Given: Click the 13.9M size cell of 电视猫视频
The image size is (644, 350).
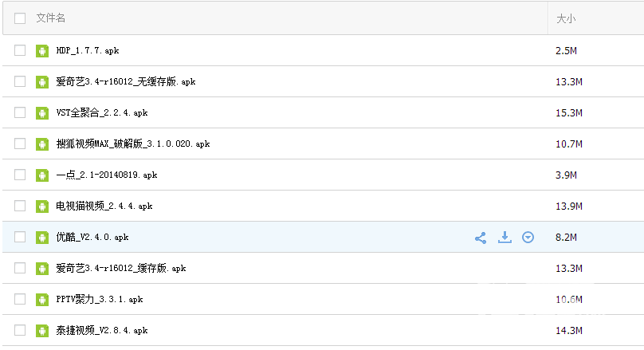Looking at the screenshot, I should click(x=569, y=206).
